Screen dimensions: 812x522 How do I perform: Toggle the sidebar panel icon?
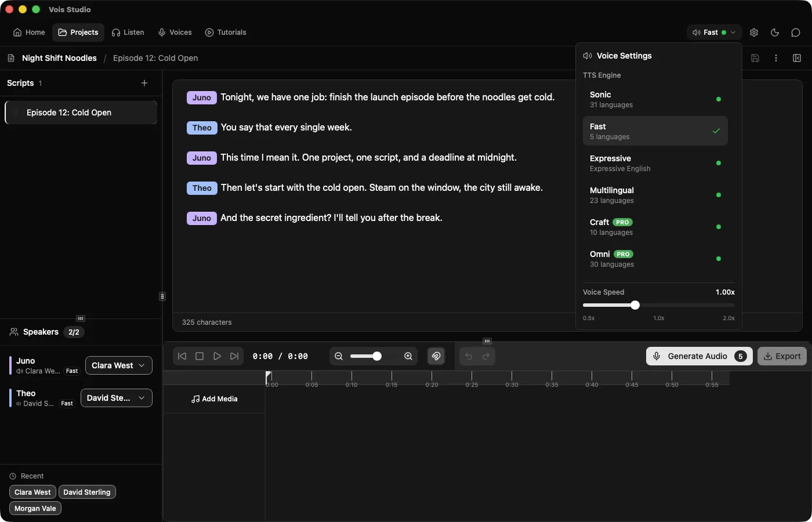(x=797, y=58)
